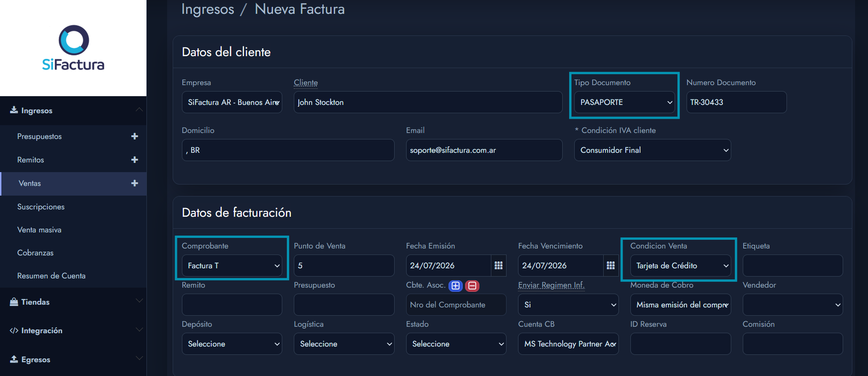Screen dimensions: 868x376
Task: Open Enviar Regimen Inf. Si dropdown
Action: pyautogui.click(x=568, y=305)
